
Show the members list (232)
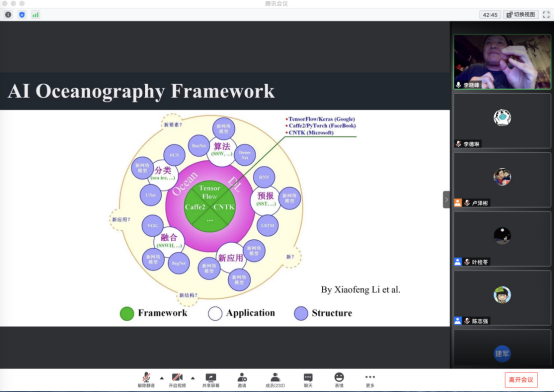[275, 380]
